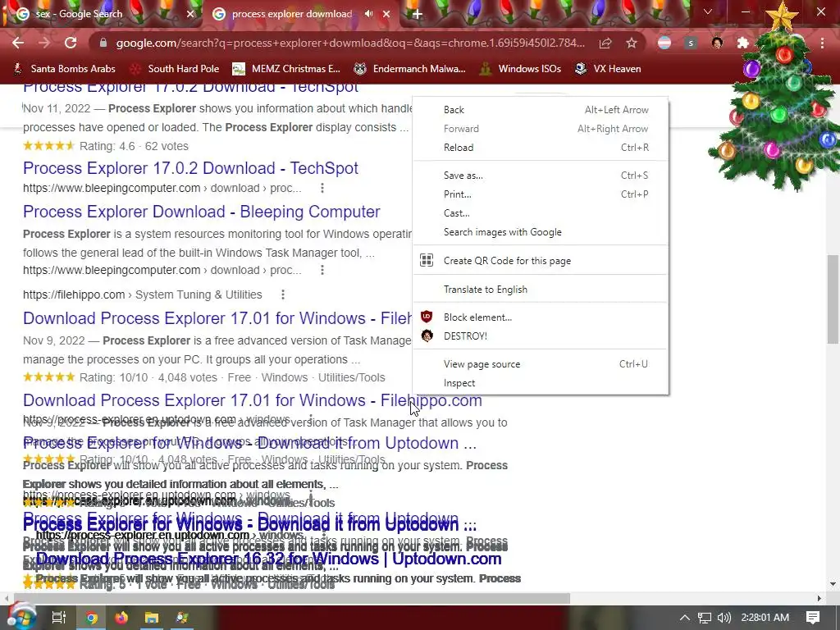
Task: Open the notification center icon
Action: point(813,618)
